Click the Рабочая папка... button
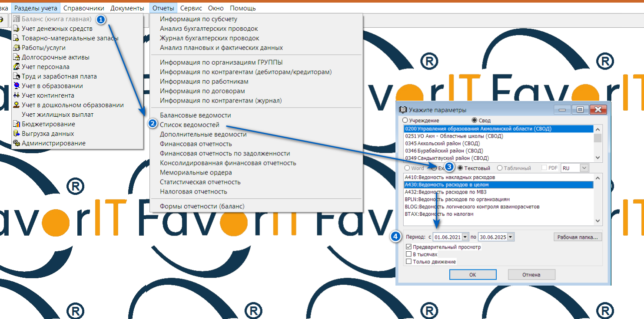 pyautogui.click(x=578, y=237)
